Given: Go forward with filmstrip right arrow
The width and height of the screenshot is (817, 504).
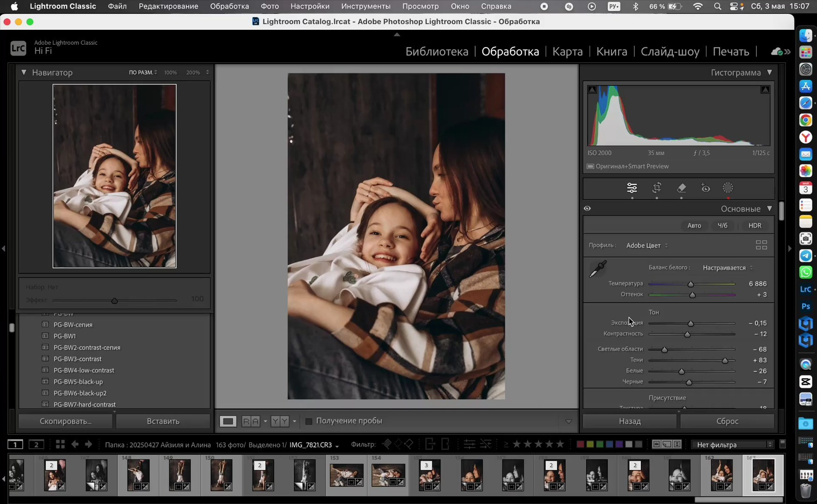Looking at the screenshot, I should (x=88, y=444).
